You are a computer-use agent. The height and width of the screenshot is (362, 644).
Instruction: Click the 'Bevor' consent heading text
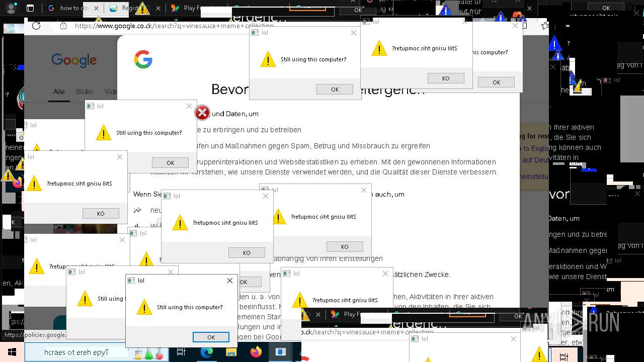click(x=230, y=89)
